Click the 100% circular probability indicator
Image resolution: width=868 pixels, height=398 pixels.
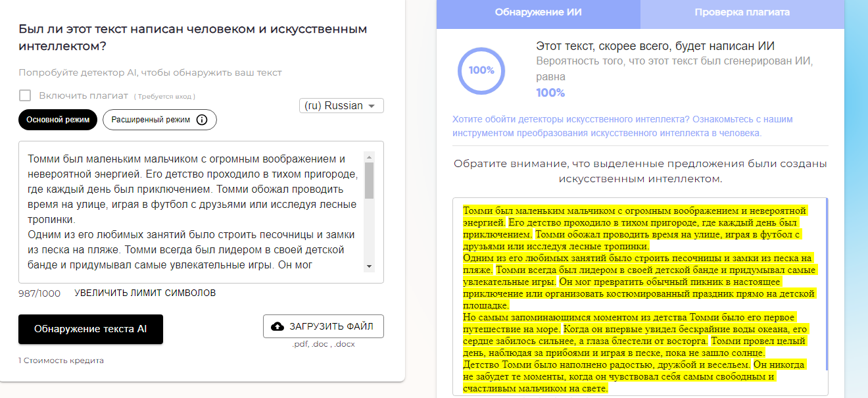481,70
